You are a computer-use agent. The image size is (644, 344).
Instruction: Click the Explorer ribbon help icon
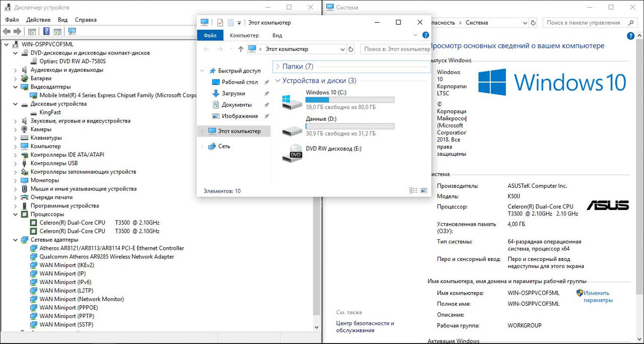pos(425,35)
